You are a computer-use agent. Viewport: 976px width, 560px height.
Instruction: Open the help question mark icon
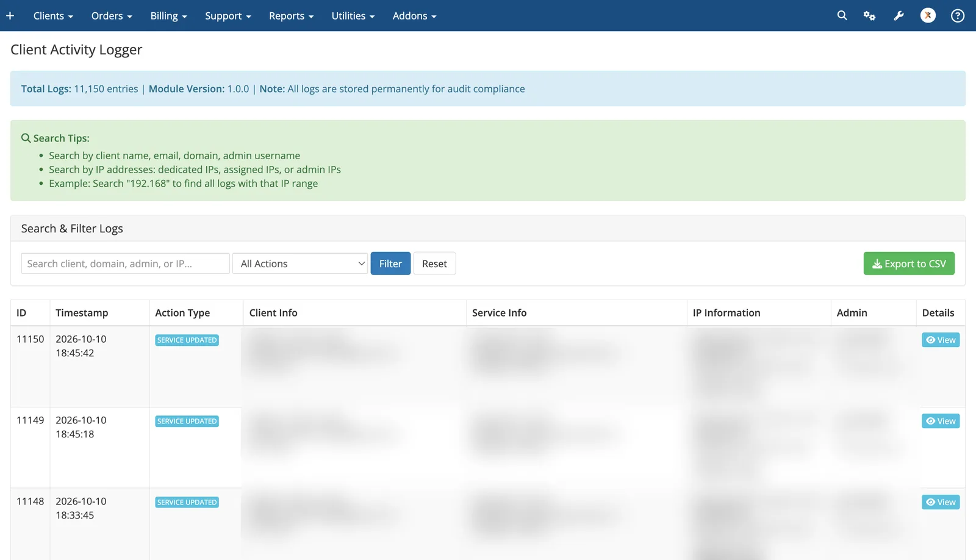point(958,16)
